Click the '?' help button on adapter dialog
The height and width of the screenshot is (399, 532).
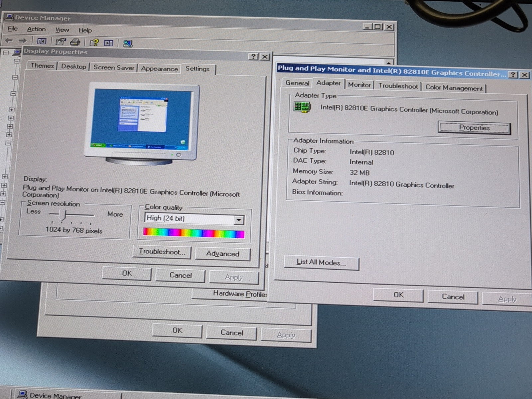(x=513, y=74)
